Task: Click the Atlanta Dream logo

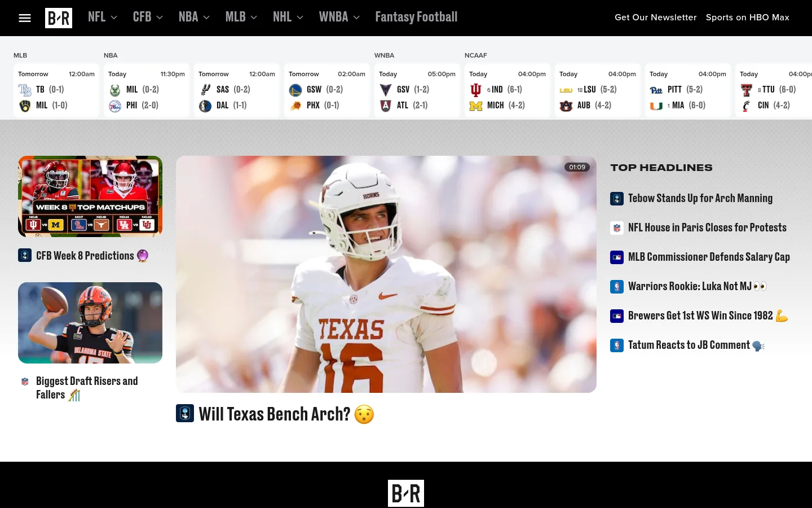Action: pyautogui.click(x=386, y=106)
